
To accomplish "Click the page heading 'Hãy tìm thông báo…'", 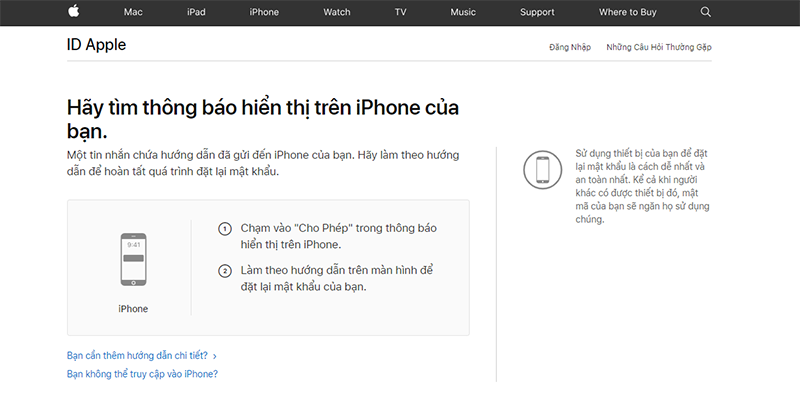I will (263, 119).
